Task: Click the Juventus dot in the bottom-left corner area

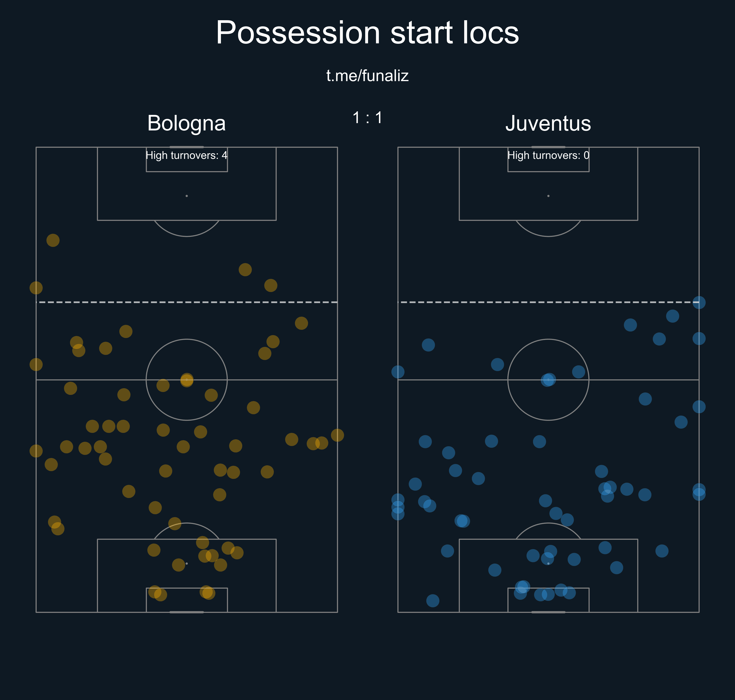Action: [x=433, y=601]
